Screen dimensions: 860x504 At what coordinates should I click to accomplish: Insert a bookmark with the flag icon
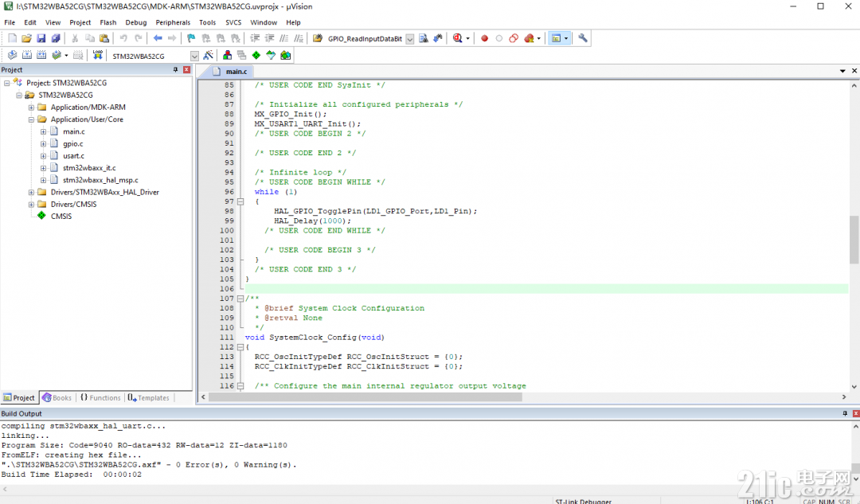(191, 38)
